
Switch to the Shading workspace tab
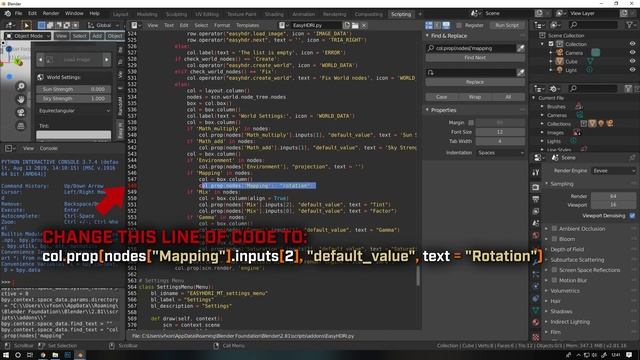coord(274,14)
